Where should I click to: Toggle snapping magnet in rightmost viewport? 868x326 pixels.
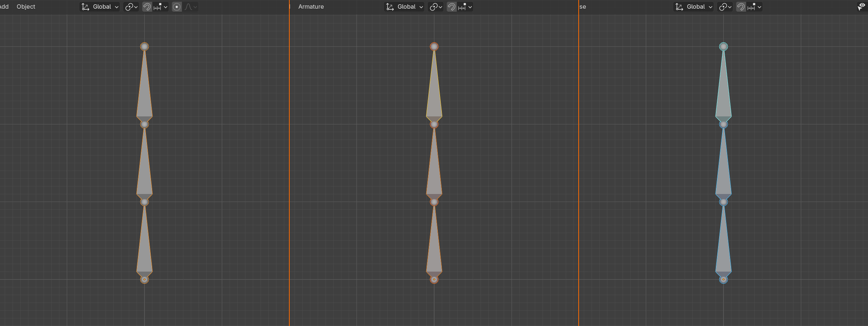coord(741,7)
